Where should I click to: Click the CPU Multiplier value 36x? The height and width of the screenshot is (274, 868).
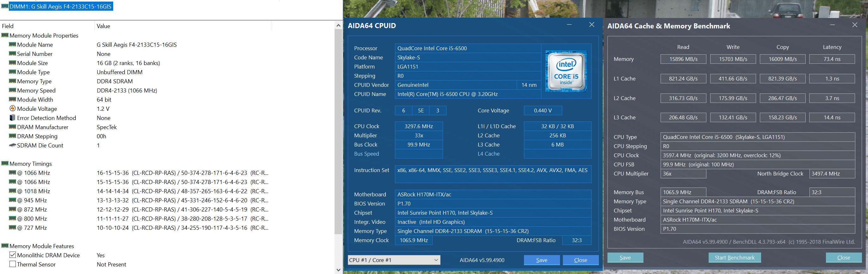(x=683, y=174)
